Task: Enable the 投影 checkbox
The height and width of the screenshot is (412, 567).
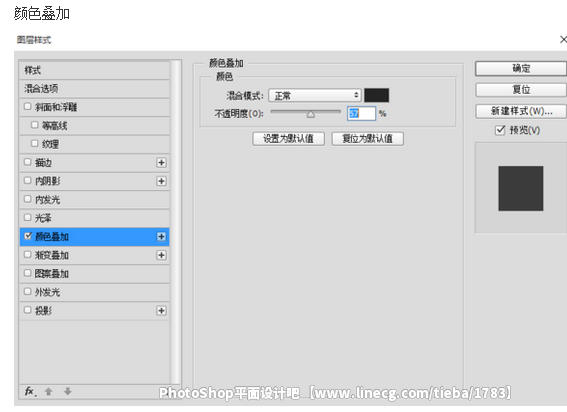Action: tap(27, 310)
